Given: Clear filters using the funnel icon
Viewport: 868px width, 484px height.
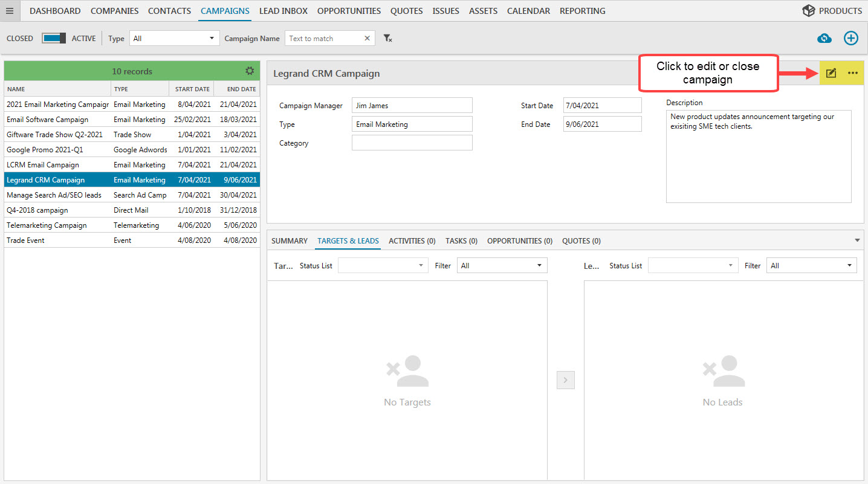Looking at the screenshot, I should (x=388, y=38).
